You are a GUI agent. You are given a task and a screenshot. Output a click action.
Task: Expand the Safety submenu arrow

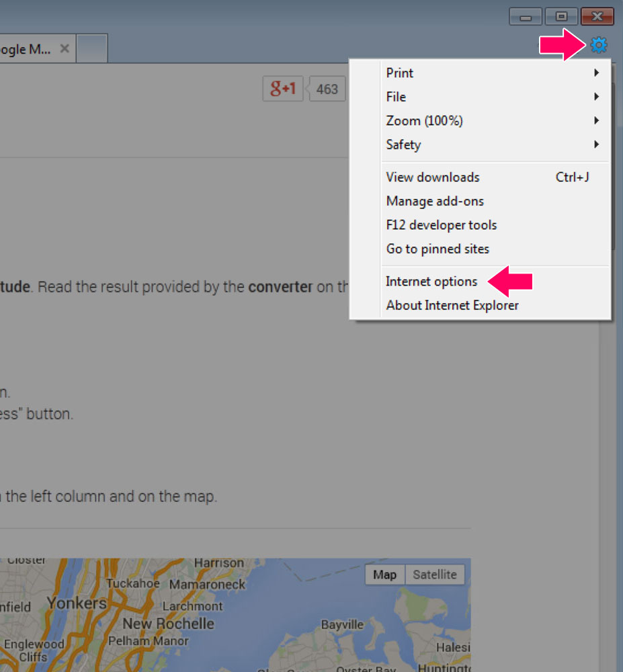point(596,145)
